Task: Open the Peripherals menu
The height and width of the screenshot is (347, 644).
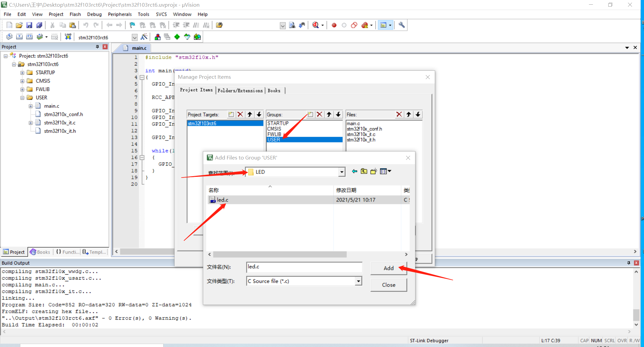Action: [x=120, y=14]
